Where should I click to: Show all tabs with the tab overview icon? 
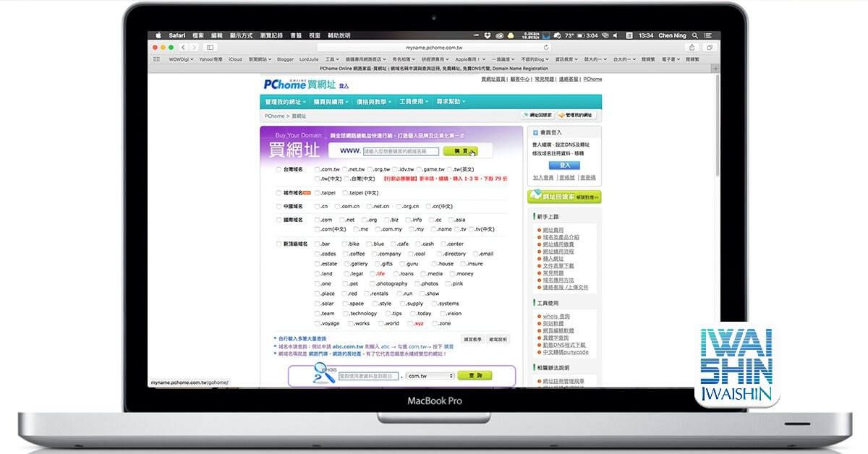710,47
